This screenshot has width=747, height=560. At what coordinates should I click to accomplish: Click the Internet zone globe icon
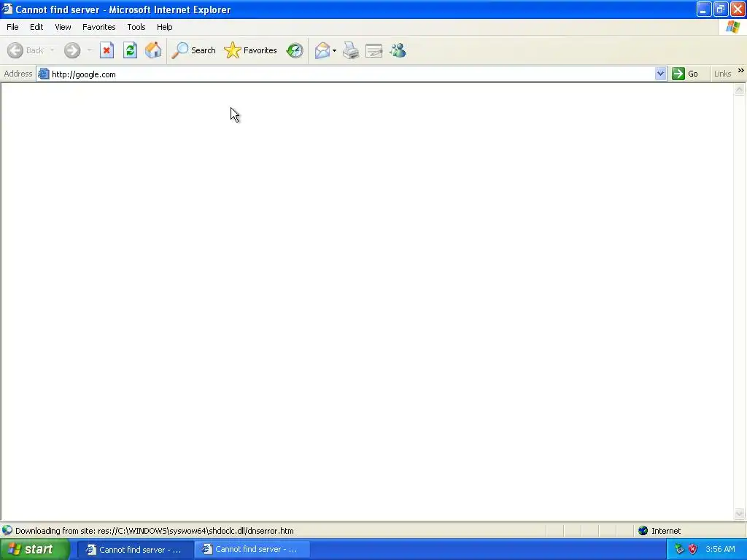(x=643, y=531)
